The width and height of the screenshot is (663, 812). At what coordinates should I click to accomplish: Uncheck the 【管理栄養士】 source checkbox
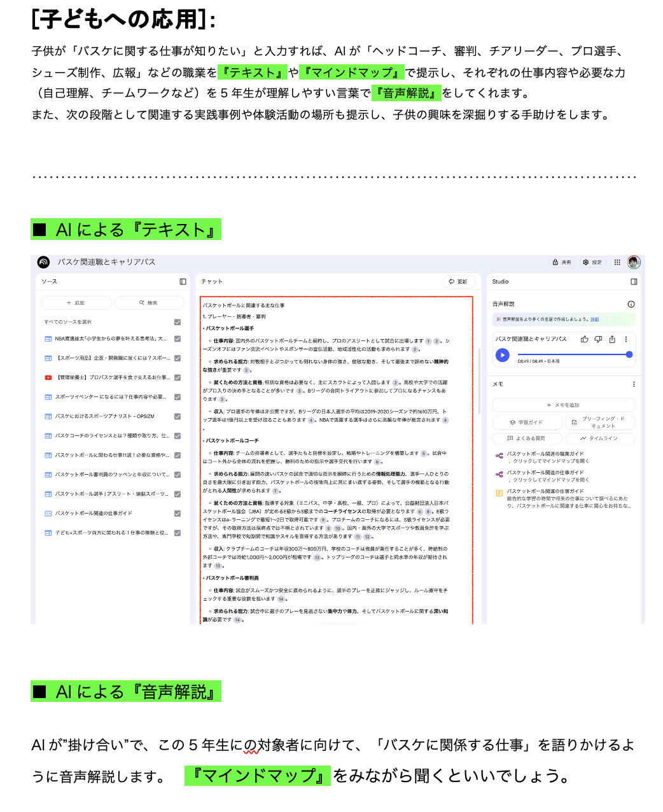[x=178, y=377]
